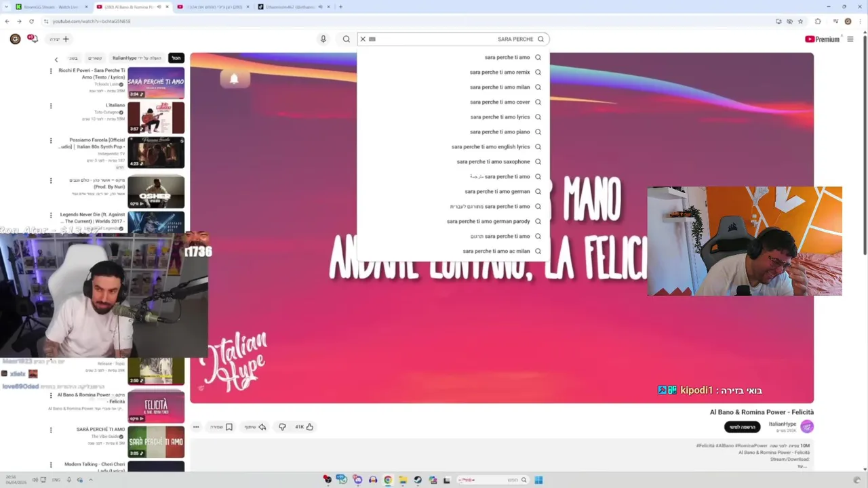Image resolution: width=868 pixels, height=488 pixels.
Task: Click the Save bookmark button
Action: coord(221,427)
